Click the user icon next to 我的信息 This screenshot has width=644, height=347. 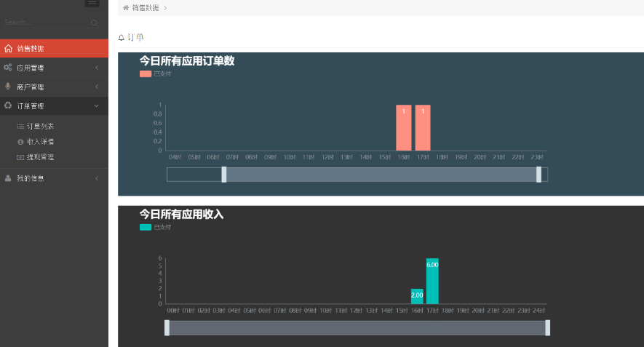pos(8,178)
